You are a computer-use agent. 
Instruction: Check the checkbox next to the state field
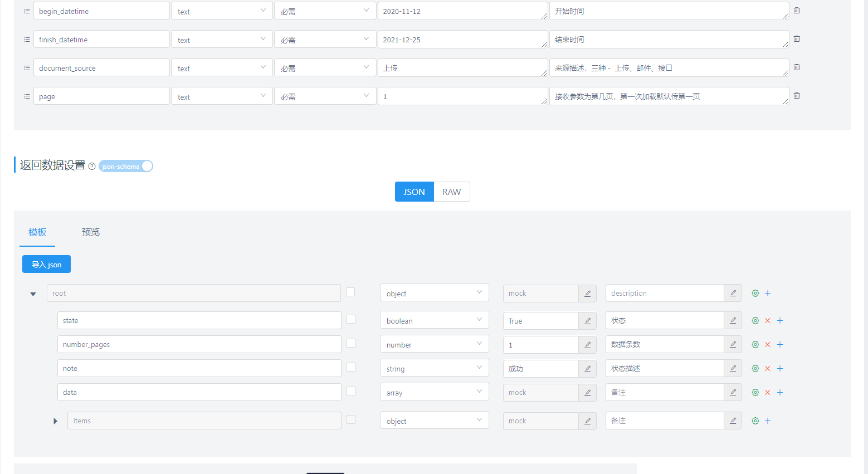pos(350,320)
